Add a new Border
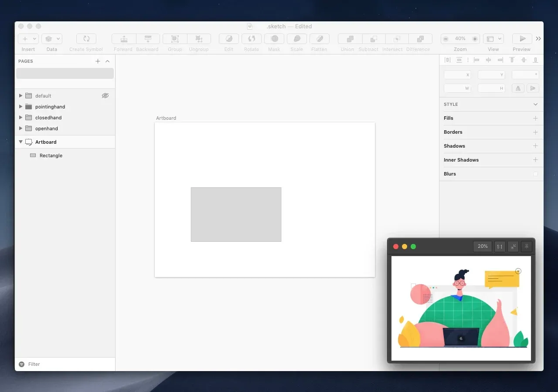Viewport: 558px width, 392px height. point(535,132)
